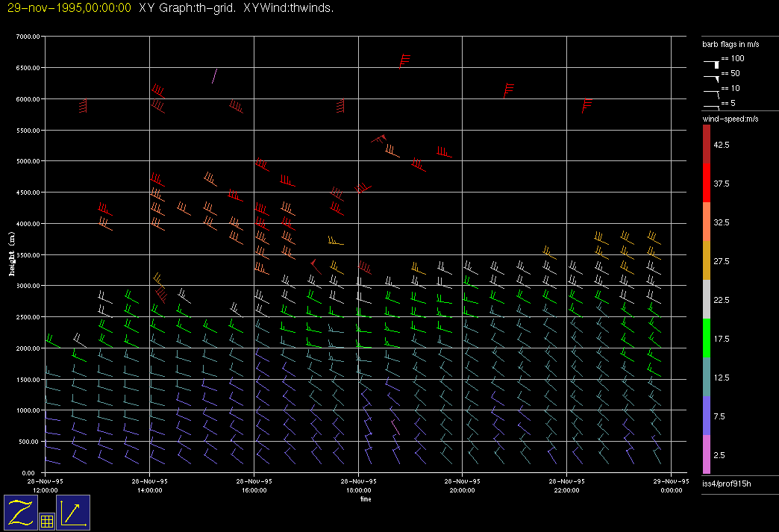Click the iss4/prof915h platform label
The height and width of the screenshot is (532, 779).
click(x=727, y=485)
